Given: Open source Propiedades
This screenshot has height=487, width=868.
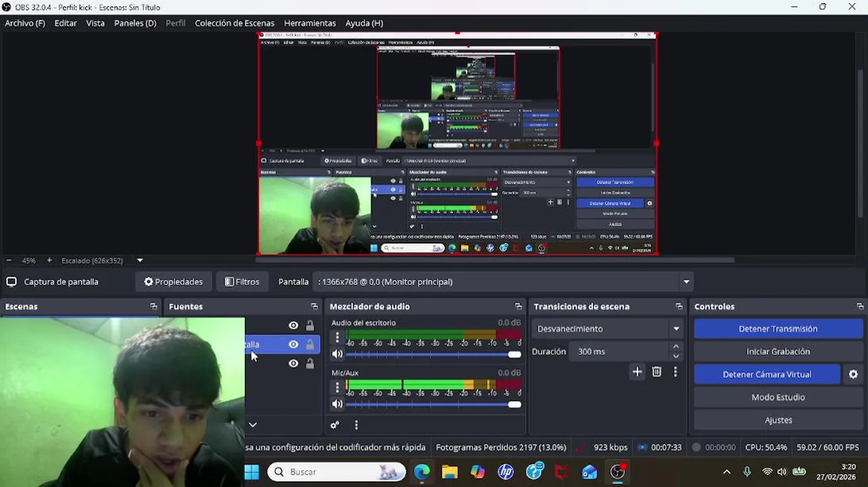Looking at the screenshot, I should pyautogui.click(x=174, y=282).
